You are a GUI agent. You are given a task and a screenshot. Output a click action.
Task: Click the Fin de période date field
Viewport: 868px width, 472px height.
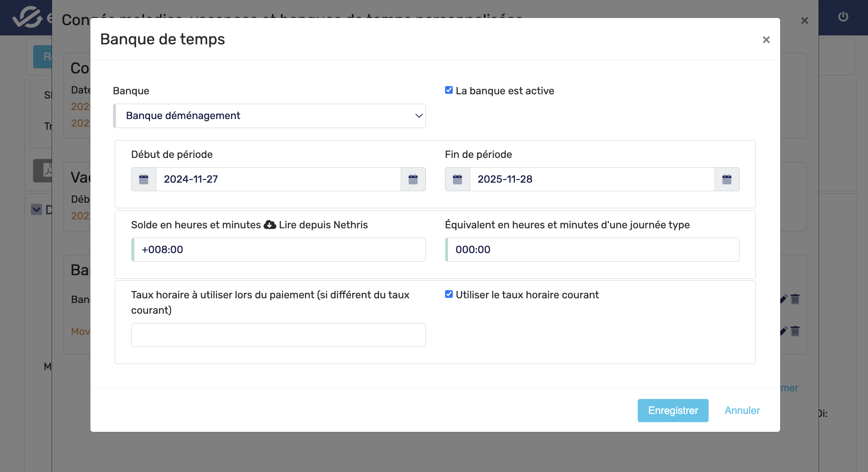[x=592, y=179]
